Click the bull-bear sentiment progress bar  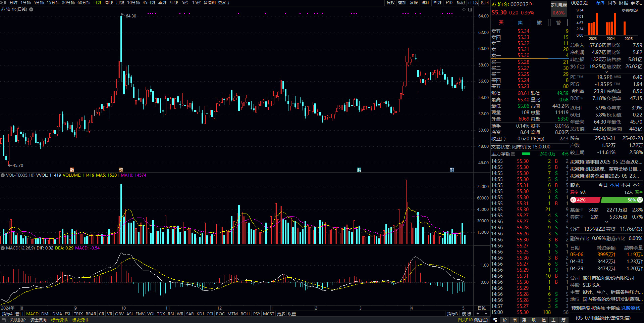click(606, 200)
